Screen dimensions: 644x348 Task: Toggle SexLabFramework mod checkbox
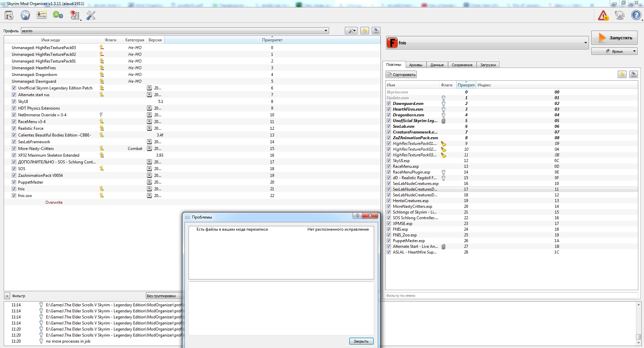pos(14,142)
